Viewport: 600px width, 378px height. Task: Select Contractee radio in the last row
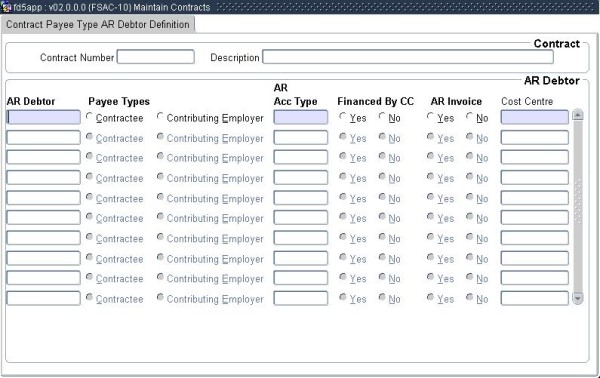click(x=89, y=297)
